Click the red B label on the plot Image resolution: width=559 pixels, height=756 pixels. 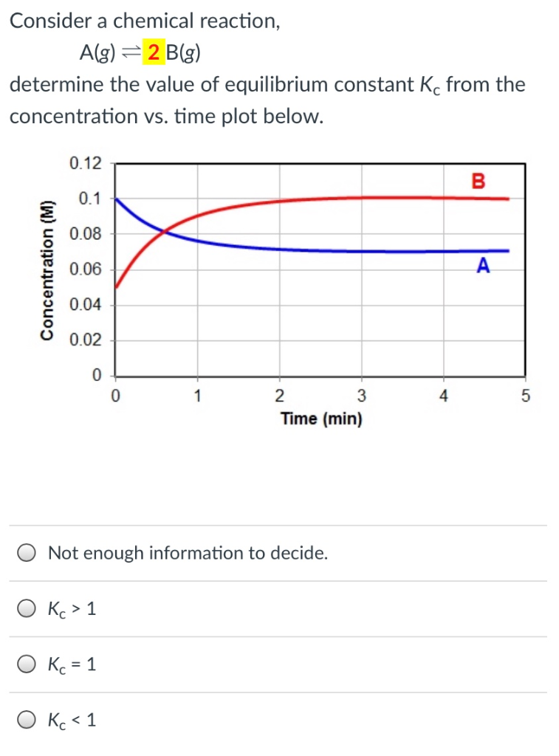[478, 179]
